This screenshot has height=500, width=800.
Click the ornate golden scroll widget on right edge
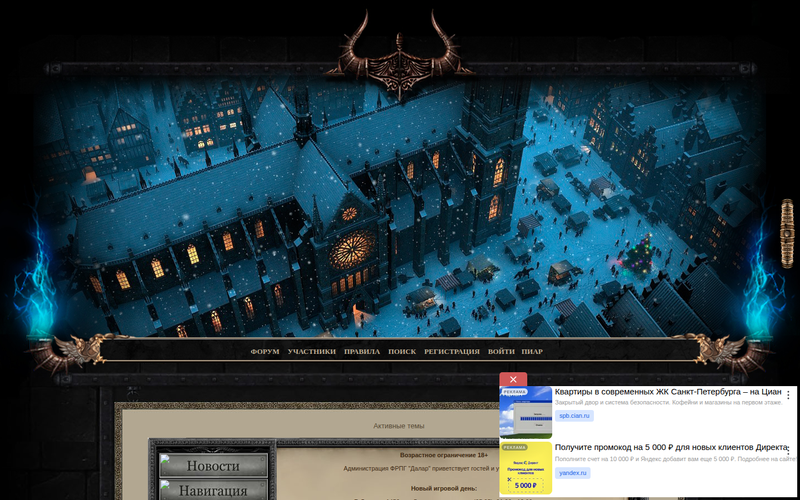787,233
